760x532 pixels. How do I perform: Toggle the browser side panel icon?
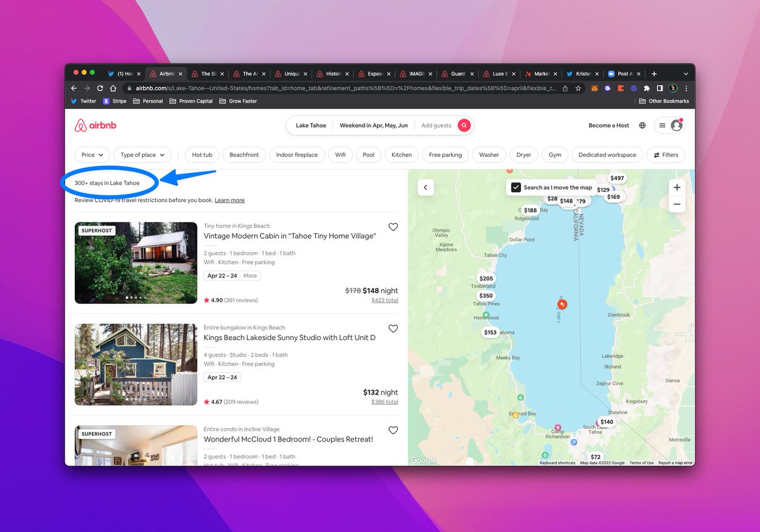[659, 89]
